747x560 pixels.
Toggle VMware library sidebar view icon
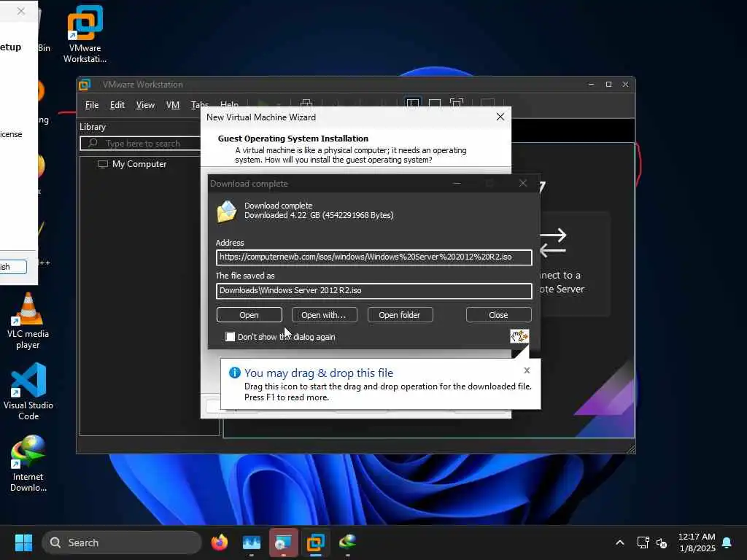point(413,104)
